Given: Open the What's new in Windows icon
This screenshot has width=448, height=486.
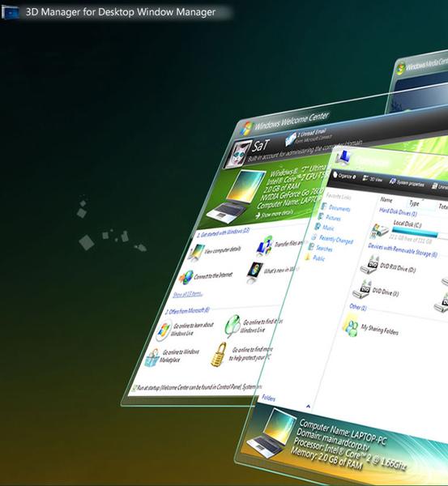Looking at the screenshot, I should 254,272.
